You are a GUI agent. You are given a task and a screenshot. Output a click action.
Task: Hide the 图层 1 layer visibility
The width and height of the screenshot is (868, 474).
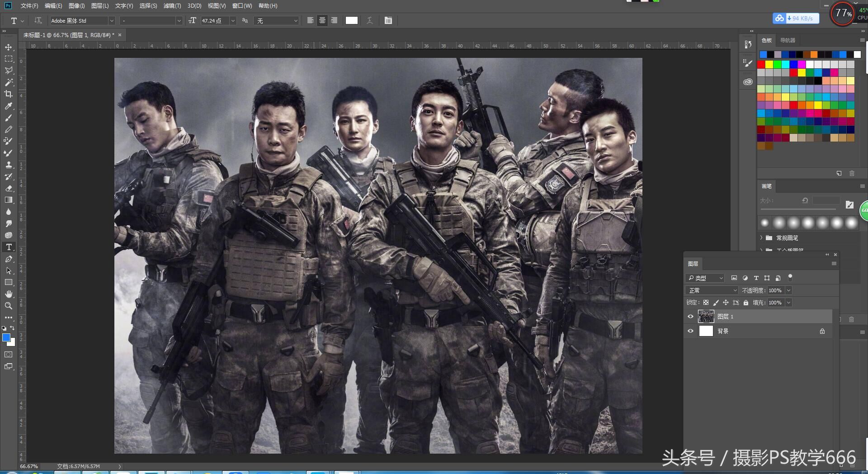[x=690, y=316]
